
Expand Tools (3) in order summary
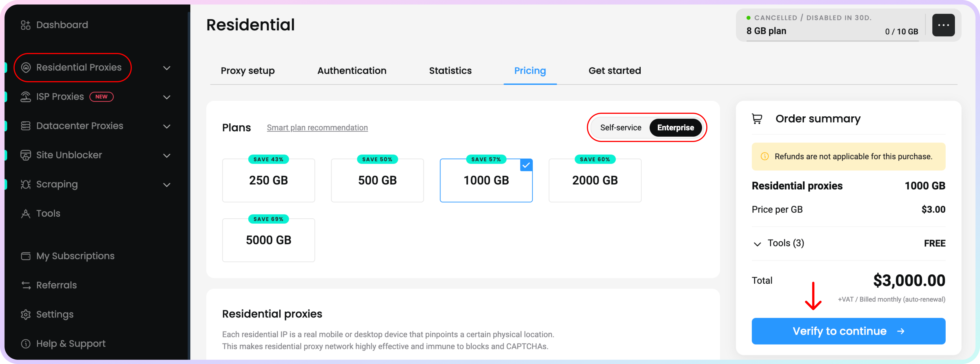(x=757, y=244)
